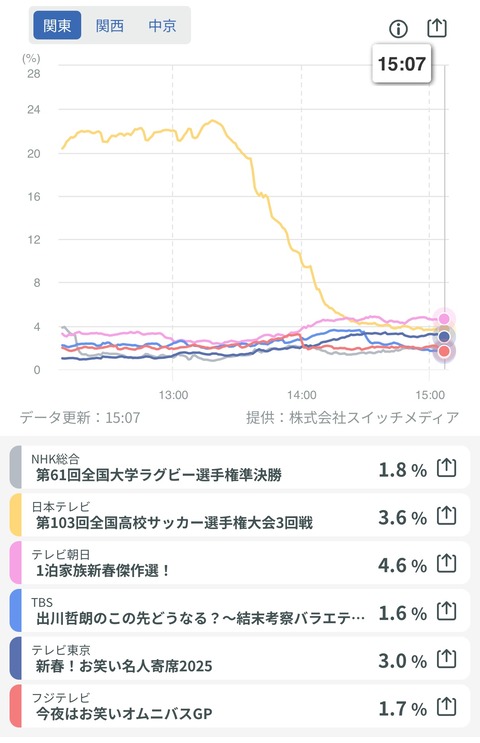
Task: Share the NHK総合 1.8% rating
Action: (446, 468)
